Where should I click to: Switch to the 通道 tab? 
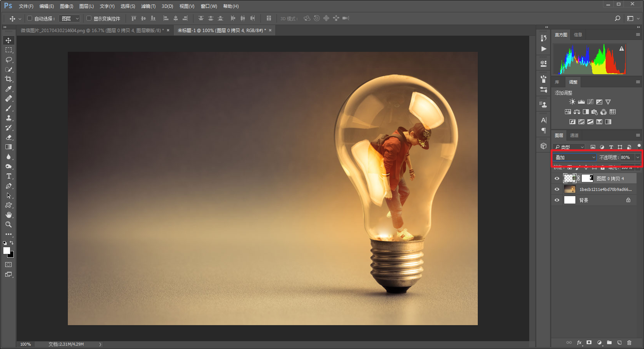coord(574,135)
